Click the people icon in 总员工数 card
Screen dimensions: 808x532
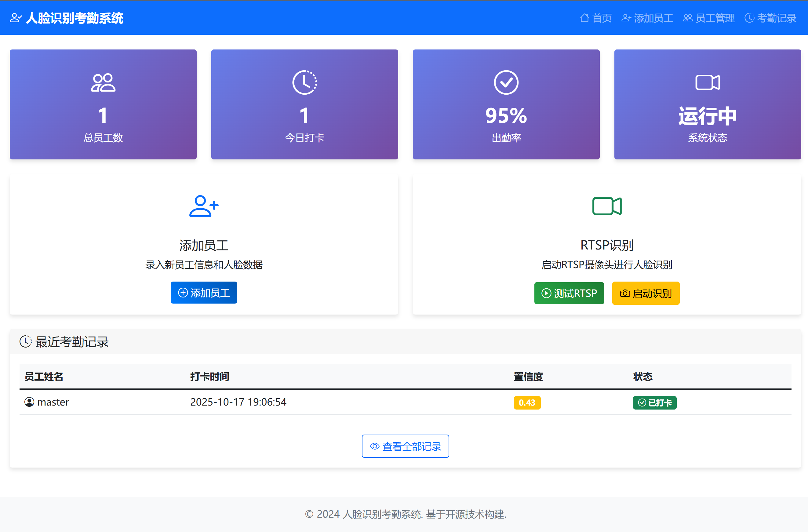pos(103,82)
